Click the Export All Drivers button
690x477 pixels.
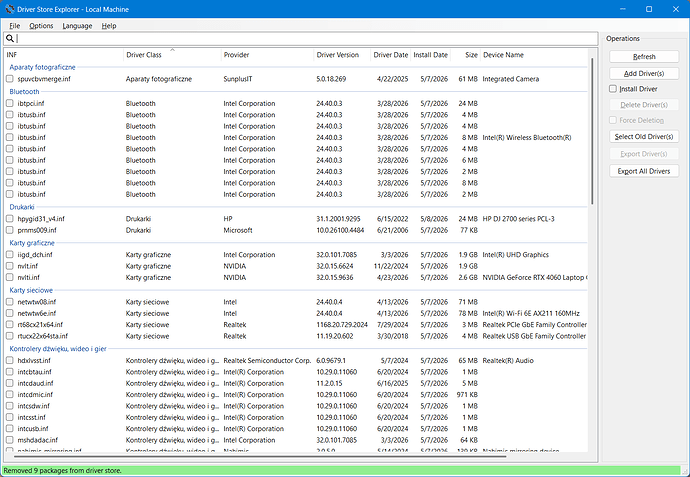tap(644, 171)
